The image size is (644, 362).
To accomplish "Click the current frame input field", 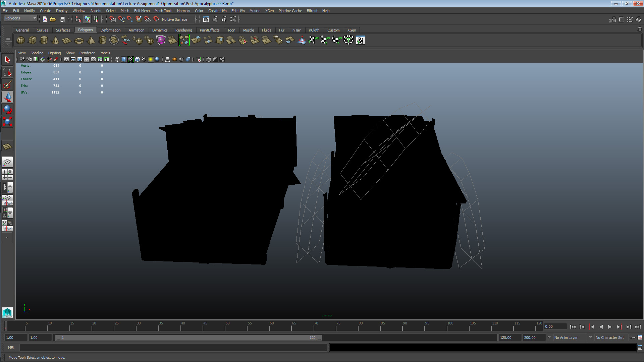I will click(555, 326).
